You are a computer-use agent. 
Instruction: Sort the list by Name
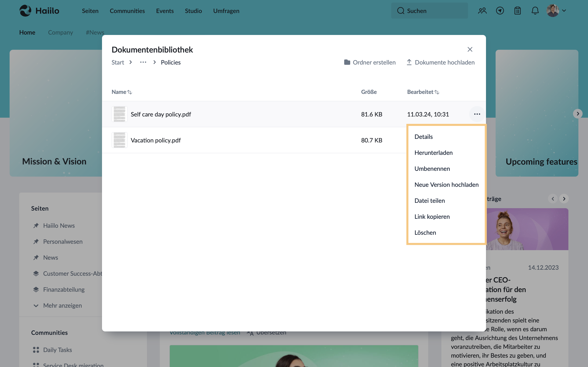pyautogui.click(x=122, y=92)
